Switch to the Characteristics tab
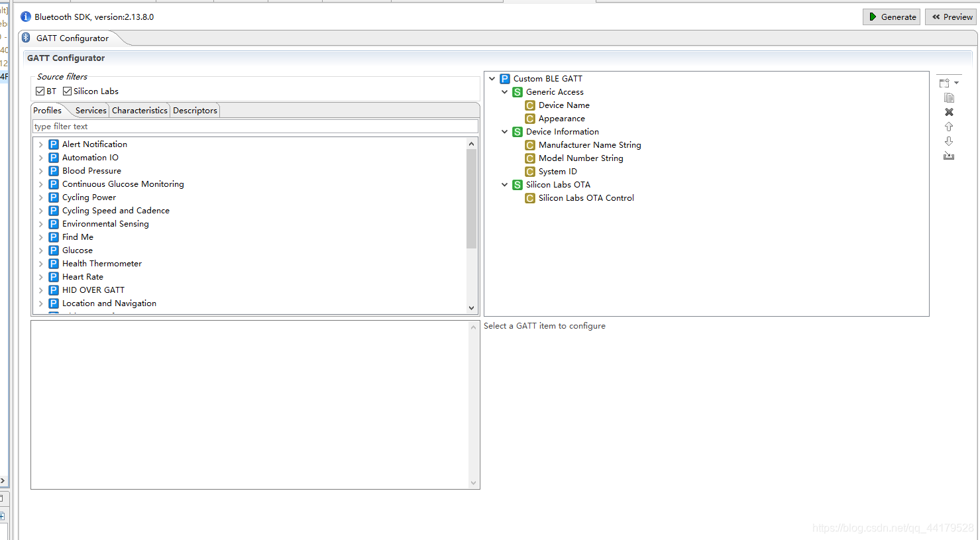 (140, 111)
